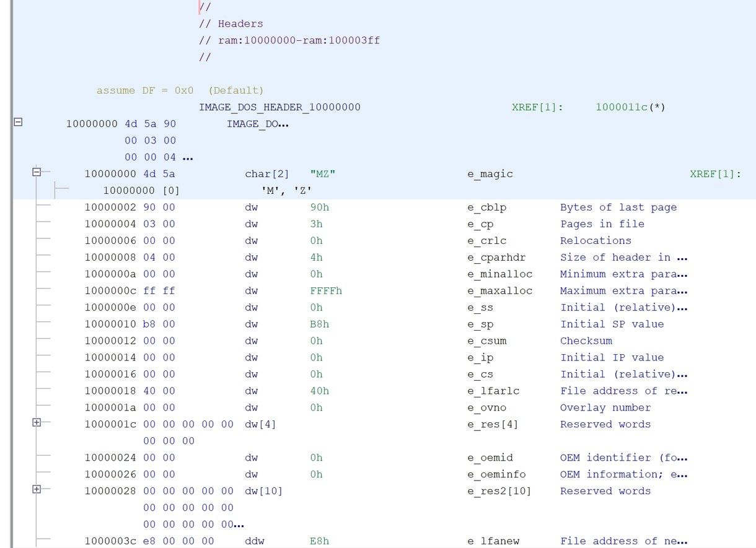Click the truncated IMAGE_DO… data type

point(258,124)
